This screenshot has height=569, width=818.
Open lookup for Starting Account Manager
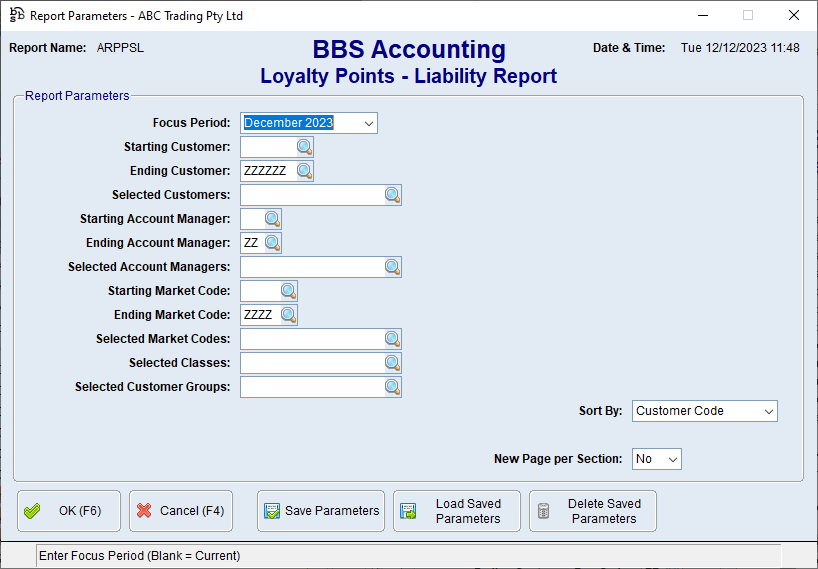(x=273, y=219)
